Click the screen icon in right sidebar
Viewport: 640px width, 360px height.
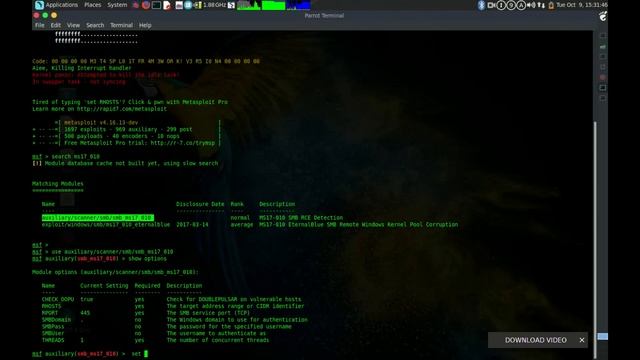tap(603, 88)
